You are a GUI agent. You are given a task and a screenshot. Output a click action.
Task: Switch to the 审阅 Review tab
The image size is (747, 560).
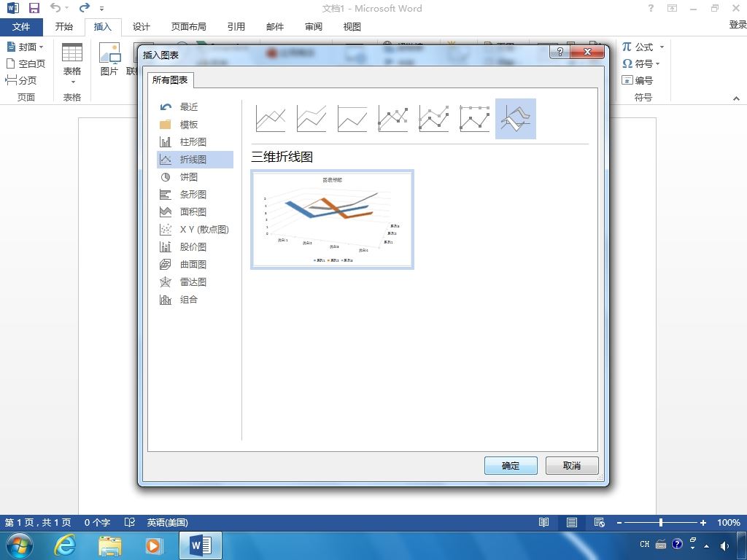tap(314, 27)
